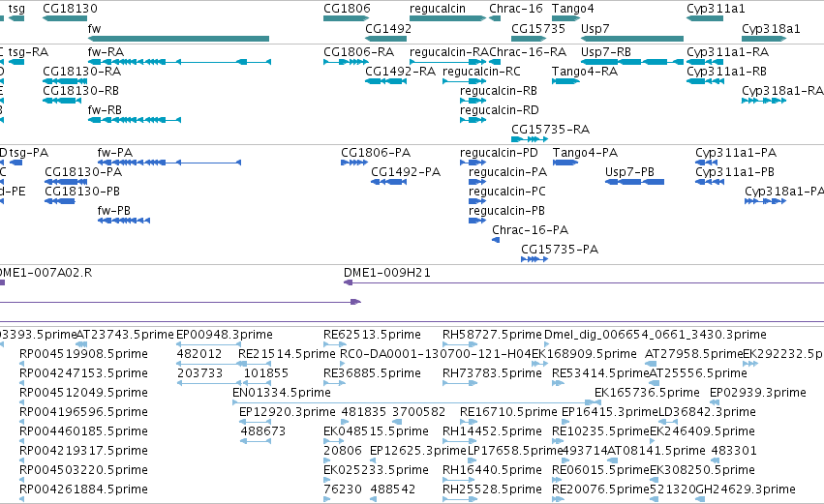Click the RP004261884.5prime EST
Image resolution: width=824 pixels, height=504 pixels.
tap(21, 499)
